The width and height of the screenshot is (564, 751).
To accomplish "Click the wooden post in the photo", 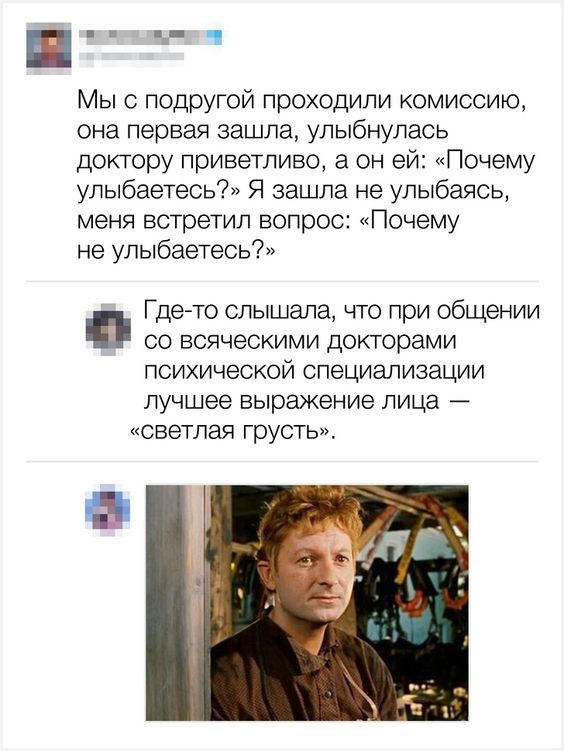I will pos(178,603).
